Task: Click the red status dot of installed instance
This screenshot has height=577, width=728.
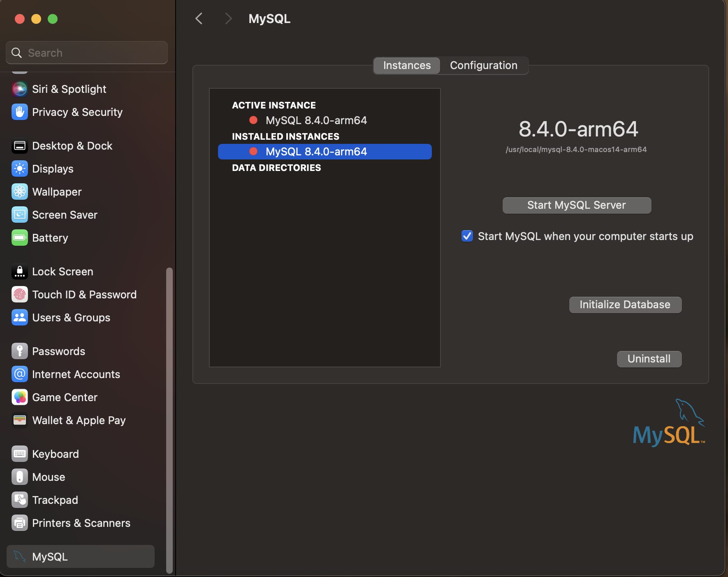Action: click(x=253, y=151)
